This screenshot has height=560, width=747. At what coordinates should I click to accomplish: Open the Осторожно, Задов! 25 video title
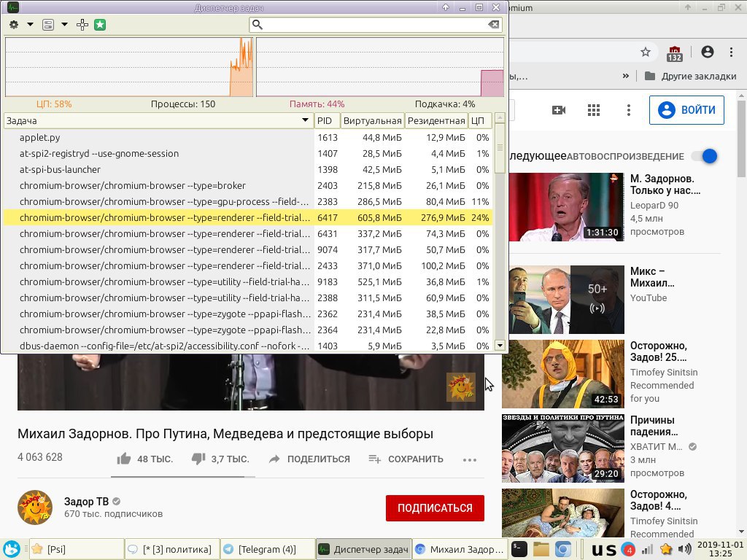tap(659, 351)
